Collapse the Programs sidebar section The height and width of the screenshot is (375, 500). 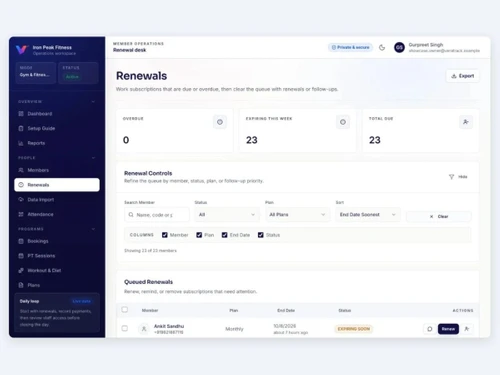coord(93,229)
